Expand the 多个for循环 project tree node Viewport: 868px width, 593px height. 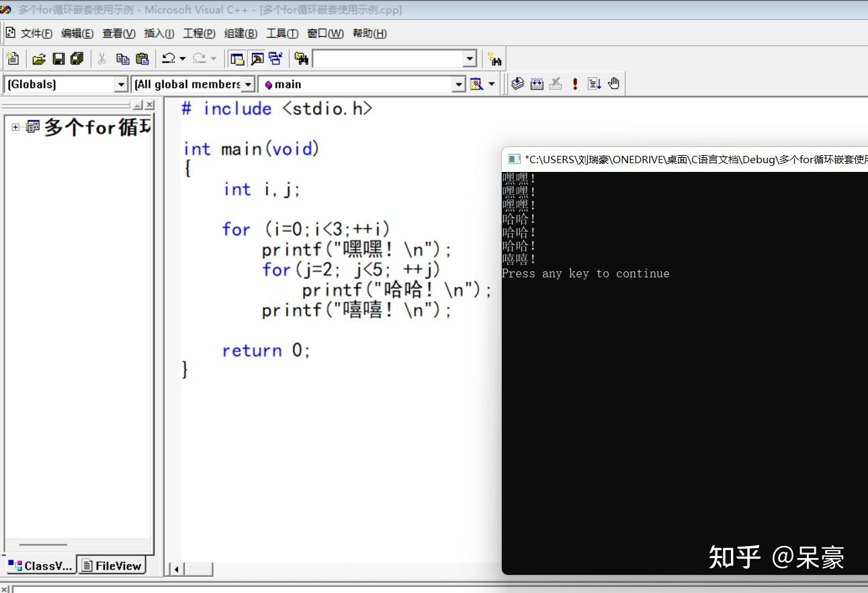pyautogui.click(x=15, y=127)
